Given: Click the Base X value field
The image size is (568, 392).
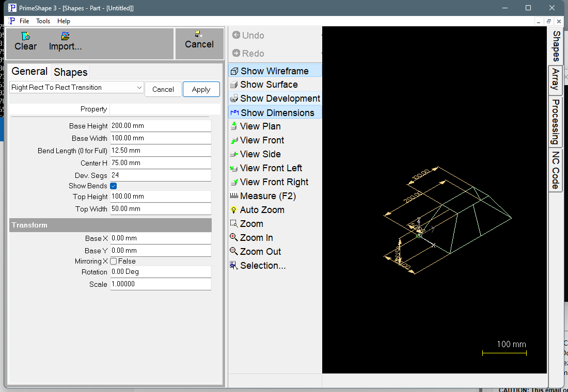Looking at the screenshot, I should [161, 238].
